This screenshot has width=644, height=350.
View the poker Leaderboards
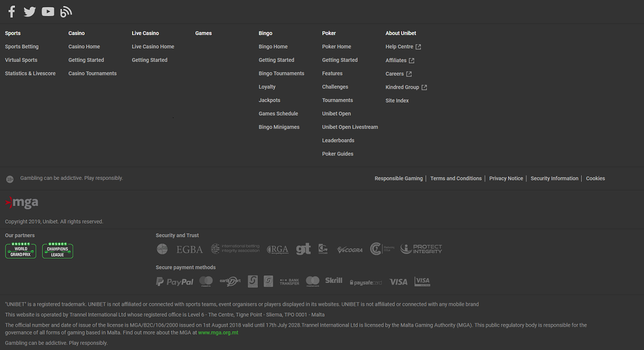(x=338, y=140)
